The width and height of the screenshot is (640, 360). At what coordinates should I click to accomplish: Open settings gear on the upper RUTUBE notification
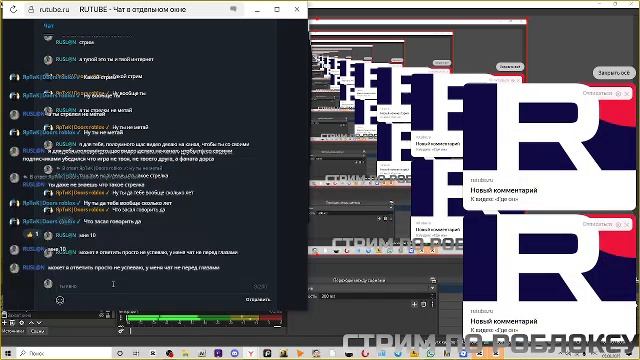pos(618,93)
